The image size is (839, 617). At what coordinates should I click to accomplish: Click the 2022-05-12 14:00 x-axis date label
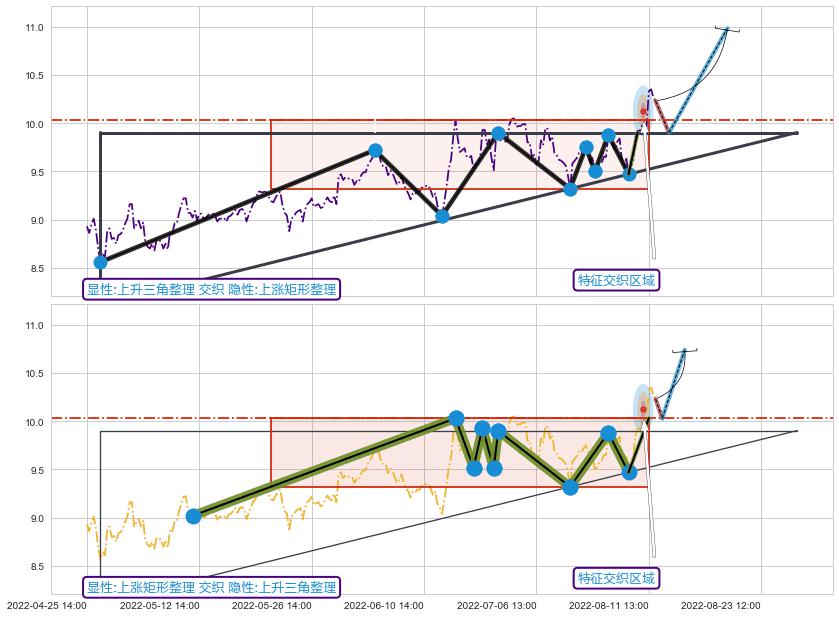159,606
